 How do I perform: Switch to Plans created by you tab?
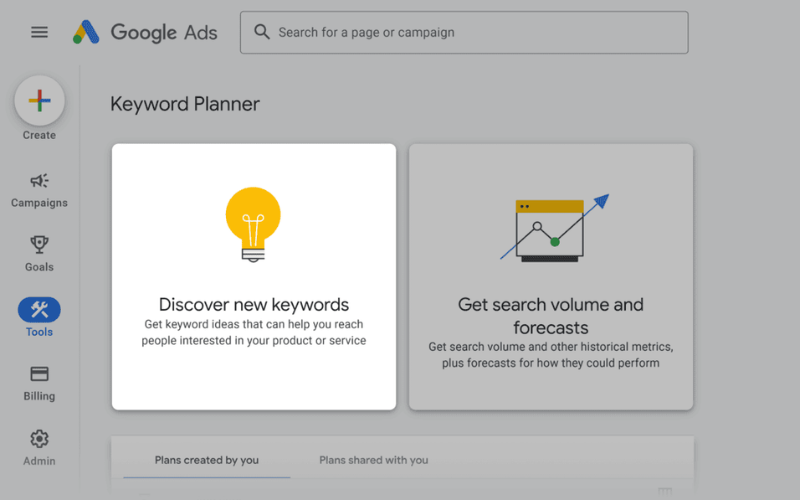pyautogui.click(x=207, y=460)
